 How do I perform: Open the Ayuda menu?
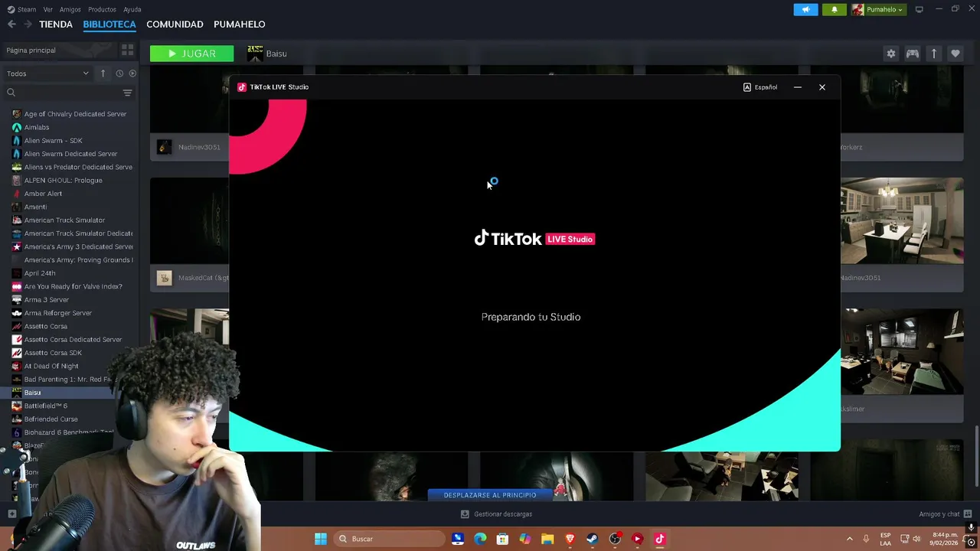coord(132,9)
